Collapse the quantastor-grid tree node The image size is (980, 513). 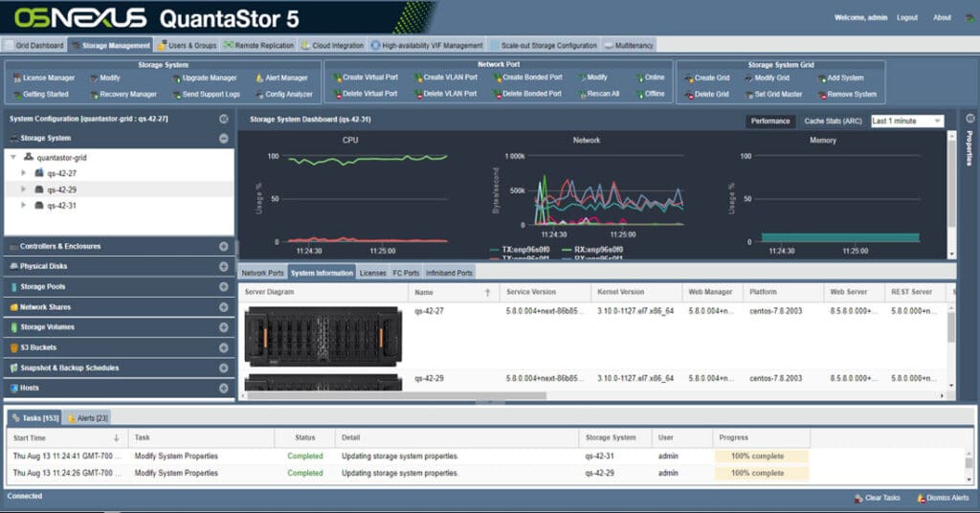[13, 158]
